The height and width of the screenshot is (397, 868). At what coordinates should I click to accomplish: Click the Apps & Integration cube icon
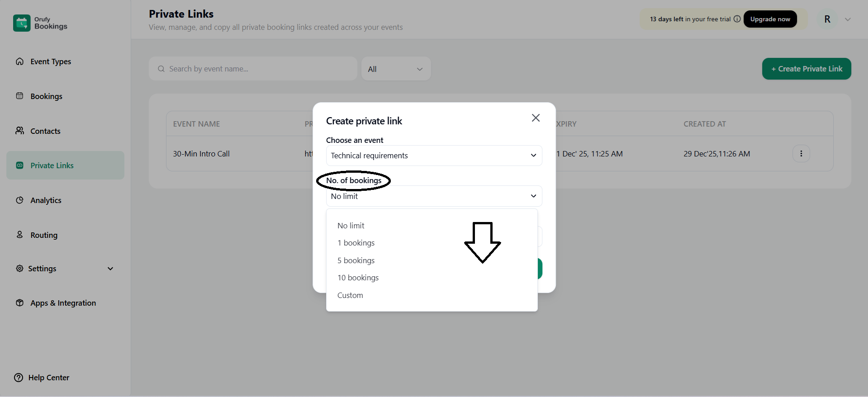(19, 302)
